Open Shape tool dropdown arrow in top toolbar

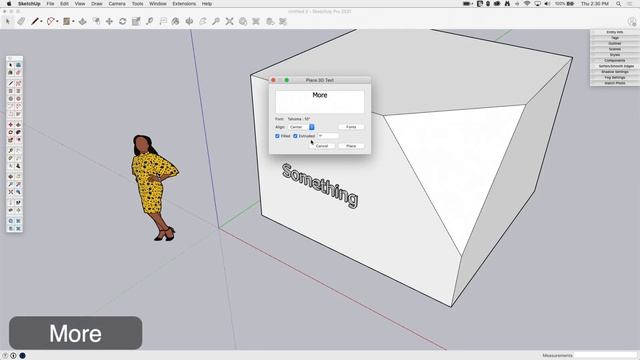[73, 22]
